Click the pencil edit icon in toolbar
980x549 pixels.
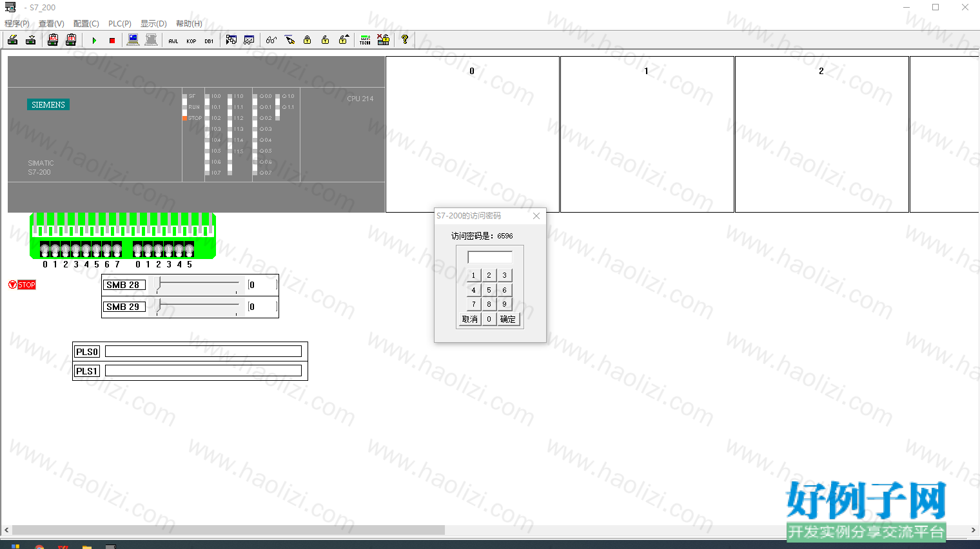(289, 40)
